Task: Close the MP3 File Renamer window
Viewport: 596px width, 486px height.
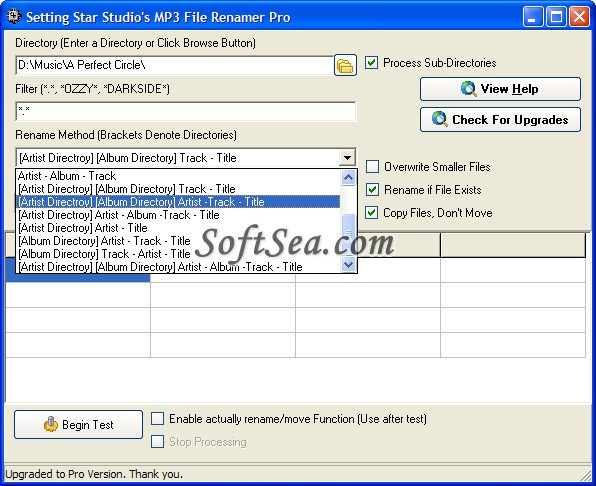Action: 579,17
